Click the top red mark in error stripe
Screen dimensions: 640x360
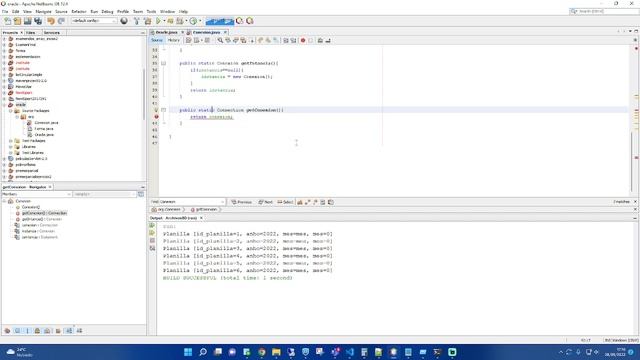point(636,48)
